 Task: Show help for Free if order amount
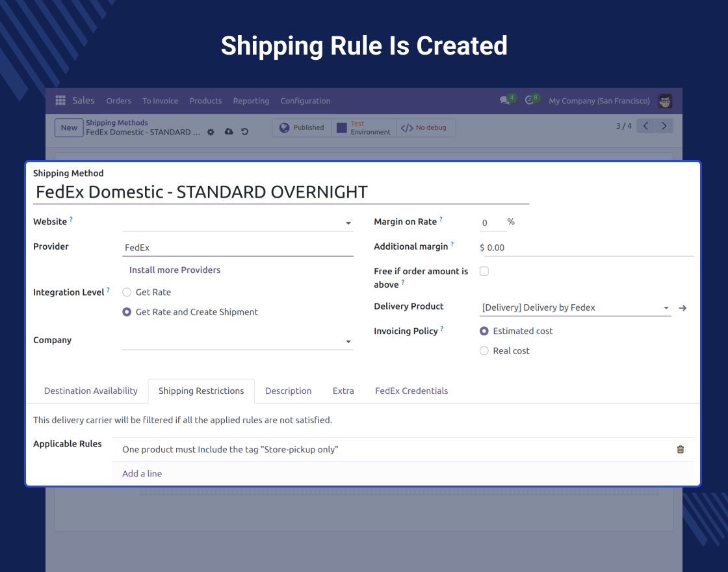coord(403,282)
